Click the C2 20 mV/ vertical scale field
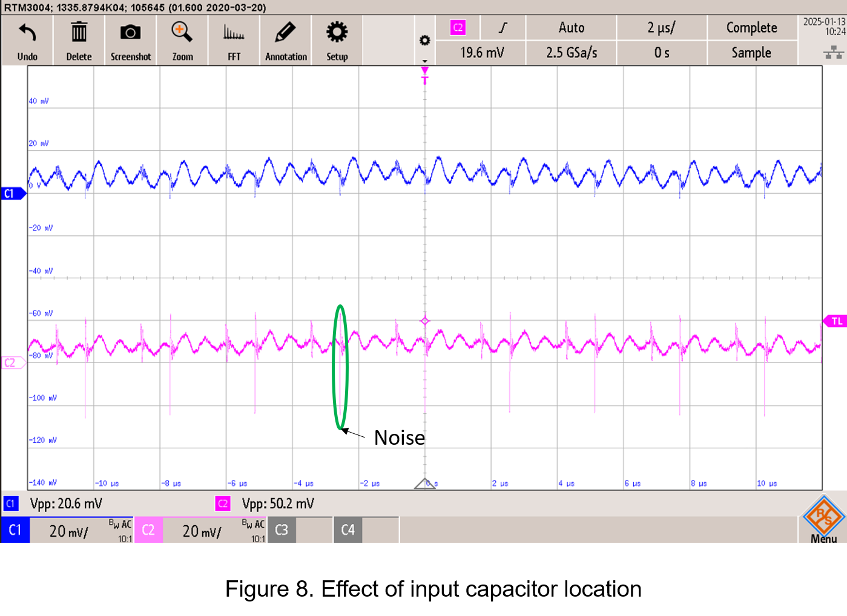Image resolution: width=847 pixels, height=616 pixels. coord(202,531)
